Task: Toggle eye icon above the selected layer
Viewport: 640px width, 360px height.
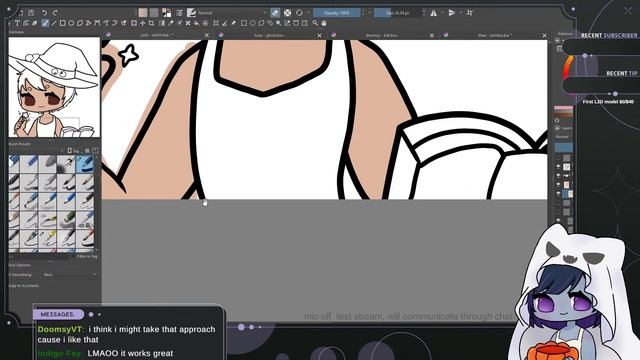Action: (558, 184)
